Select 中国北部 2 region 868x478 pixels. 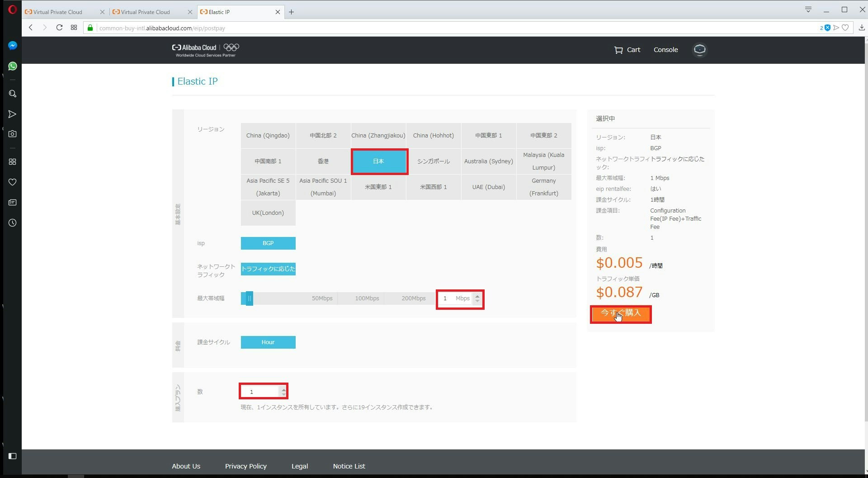click(323, 136)
